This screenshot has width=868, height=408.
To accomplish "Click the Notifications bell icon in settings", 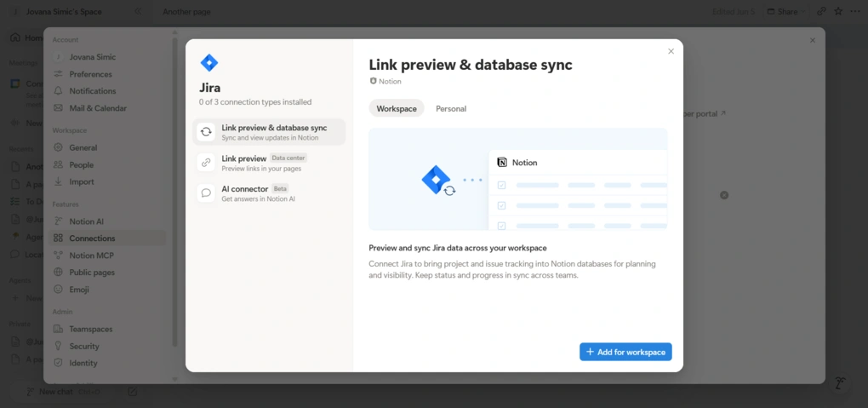I will pyautogui.click(x=58, y=91).
